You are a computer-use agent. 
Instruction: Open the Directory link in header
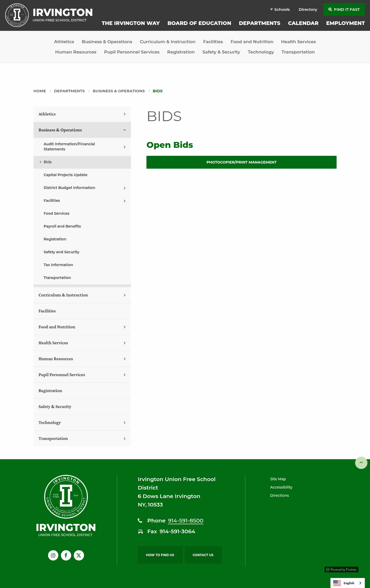point(308,10)
